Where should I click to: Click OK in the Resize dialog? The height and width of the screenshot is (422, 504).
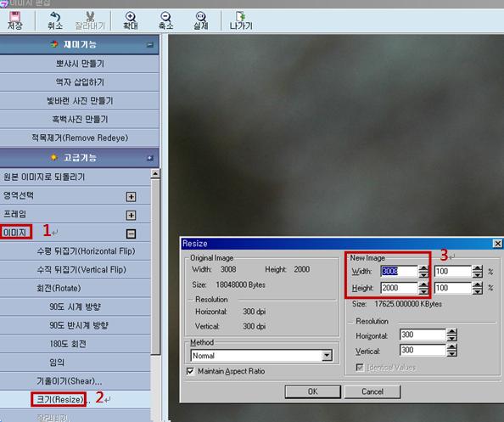click(312, 391)
